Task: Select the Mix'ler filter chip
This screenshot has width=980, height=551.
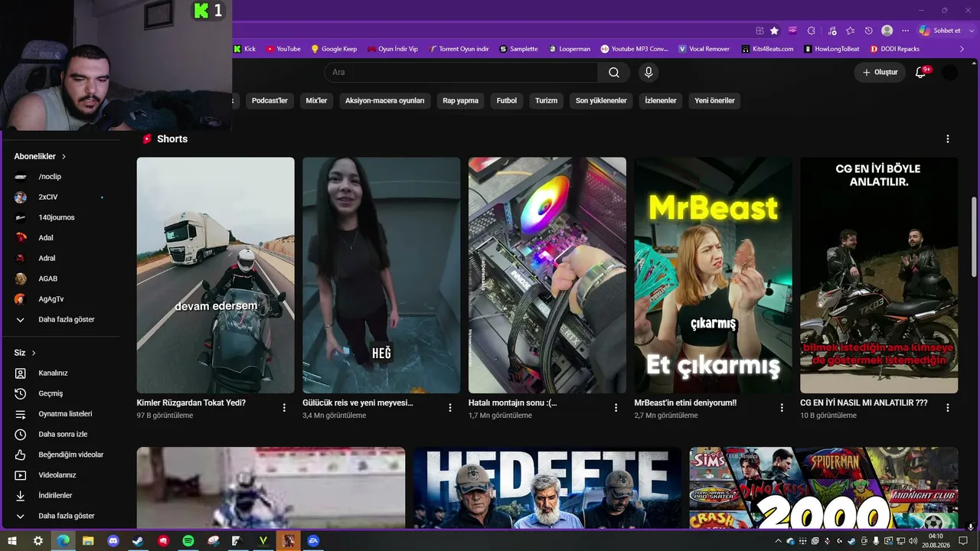Action: pos(316,100)
